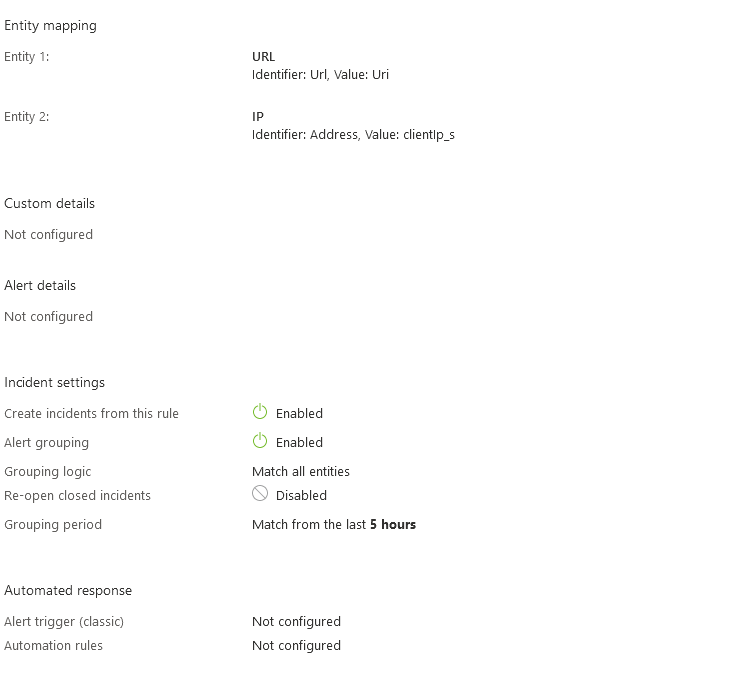Select the Entity 1 label

coord(27,57)
